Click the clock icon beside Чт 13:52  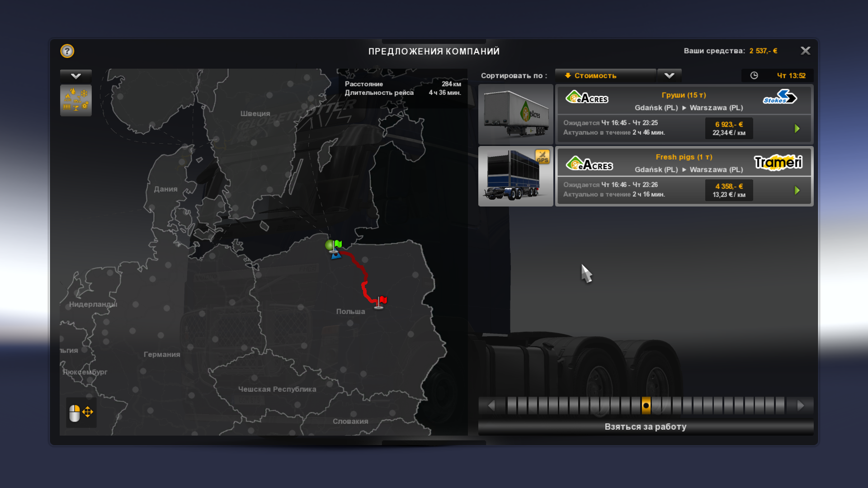[754, 75]
